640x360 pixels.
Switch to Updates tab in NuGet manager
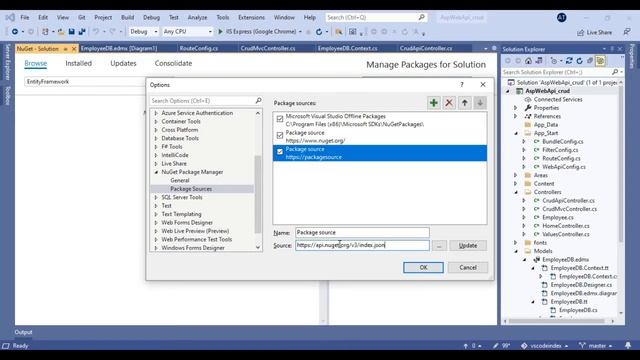click(x=123, y=63)
